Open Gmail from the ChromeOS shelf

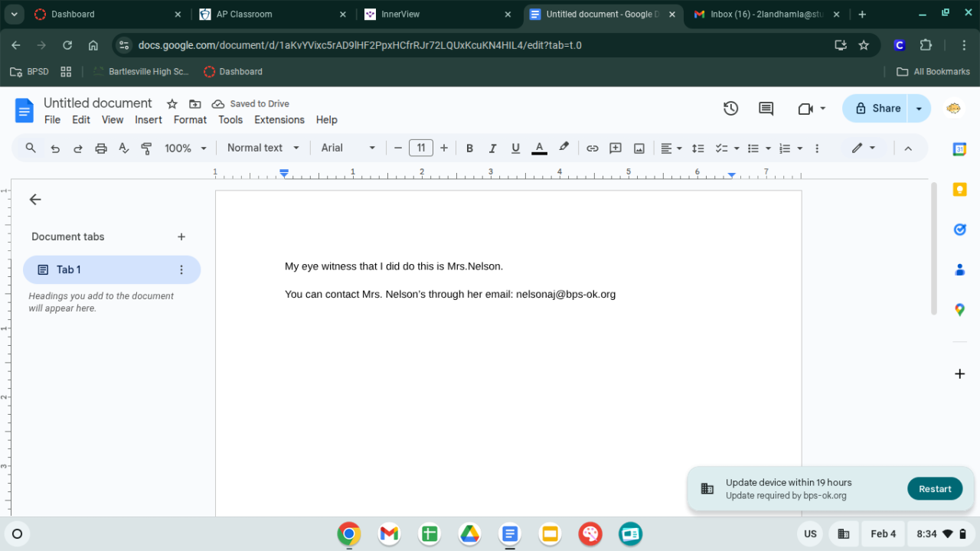[x=390, y=533]
